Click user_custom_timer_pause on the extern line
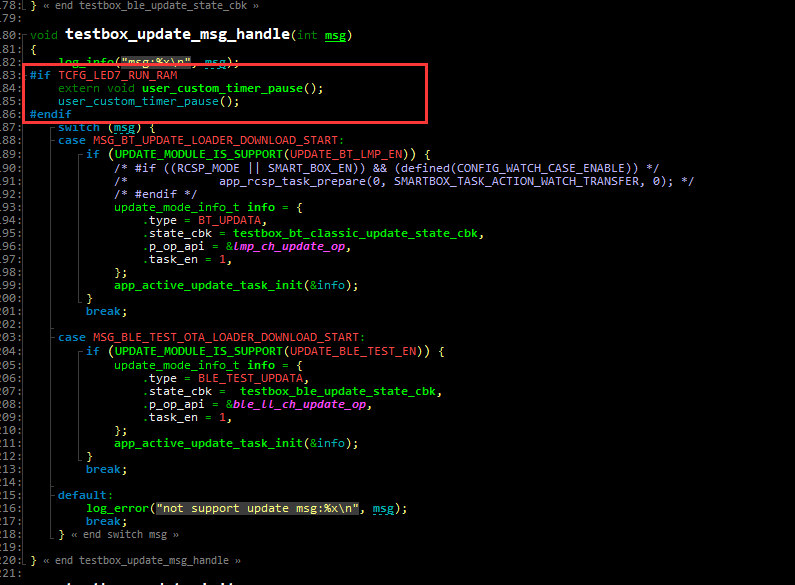This screenshot has height=585, width=795. [222, 88]
